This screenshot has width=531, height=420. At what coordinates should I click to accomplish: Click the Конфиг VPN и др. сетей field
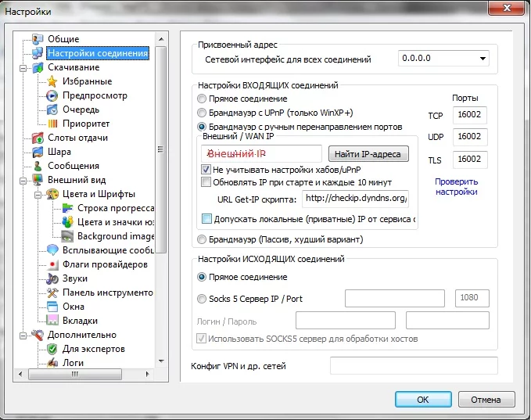414,366
